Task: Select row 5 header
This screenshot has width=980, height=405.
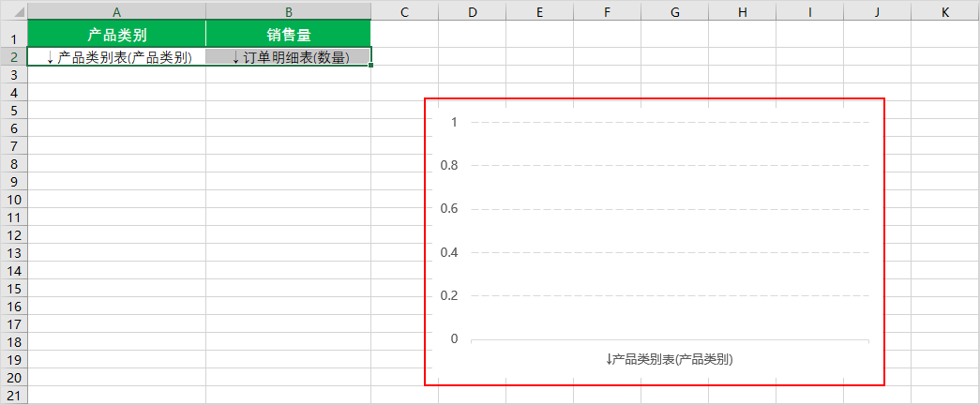Action: coord(14,111)
